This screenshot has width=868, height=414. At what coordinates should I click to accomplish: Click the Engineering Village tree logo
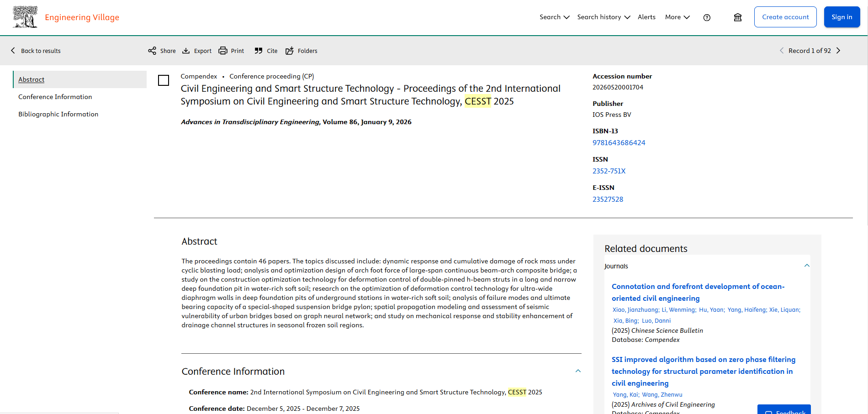[25, 17]
